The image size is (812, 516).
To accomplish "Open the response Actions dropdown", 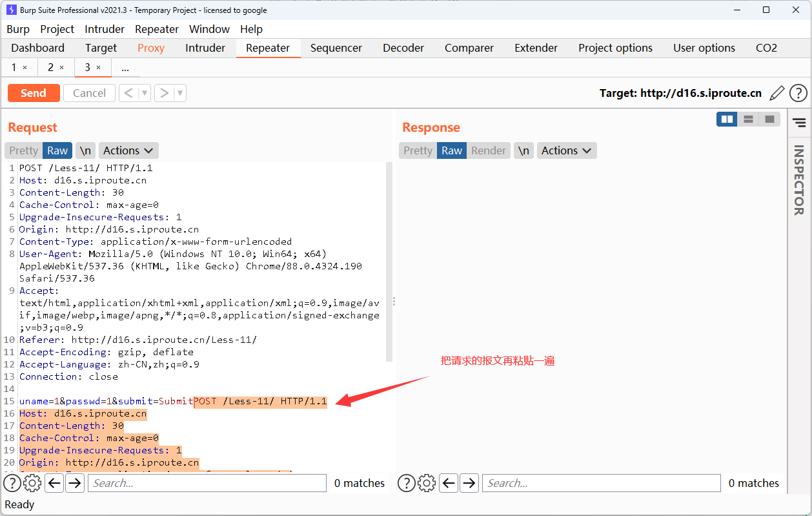I will (x=566, y=150).
